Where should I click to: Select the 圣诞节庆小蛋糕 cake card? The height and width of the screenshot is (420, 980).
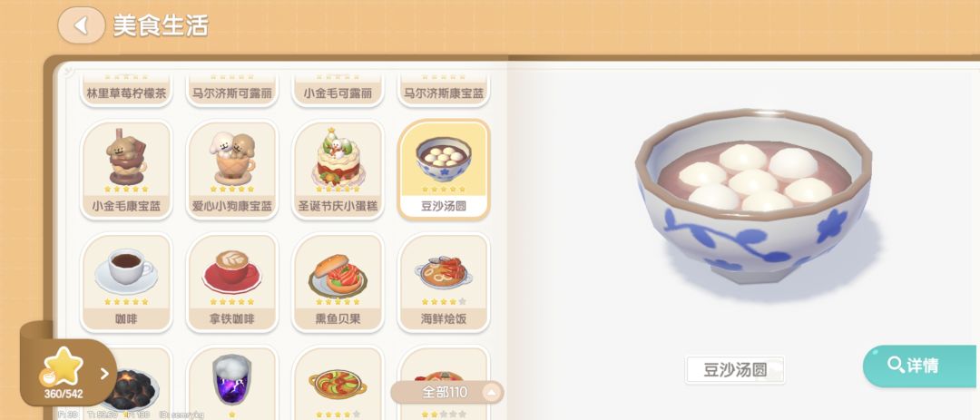point(338,169)
